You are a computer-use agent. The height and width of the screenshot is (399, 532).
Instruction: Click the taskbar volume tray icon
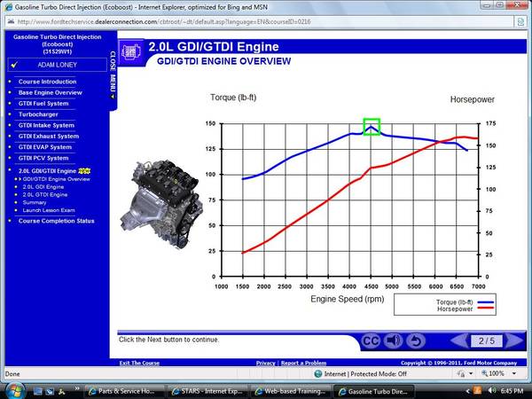tap(491, 391)
